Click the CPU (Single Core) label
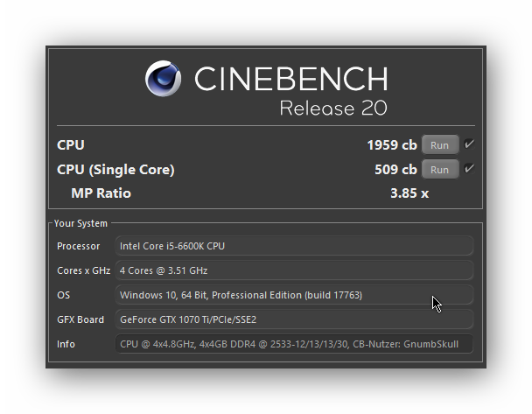Viewport: 532px width, 414px height. point(115,170)
